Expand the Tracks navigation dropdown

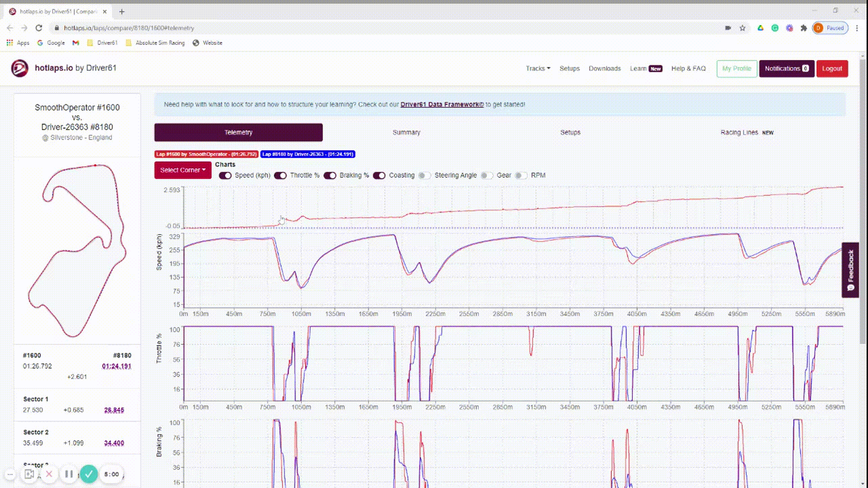[x=538, y=69]
